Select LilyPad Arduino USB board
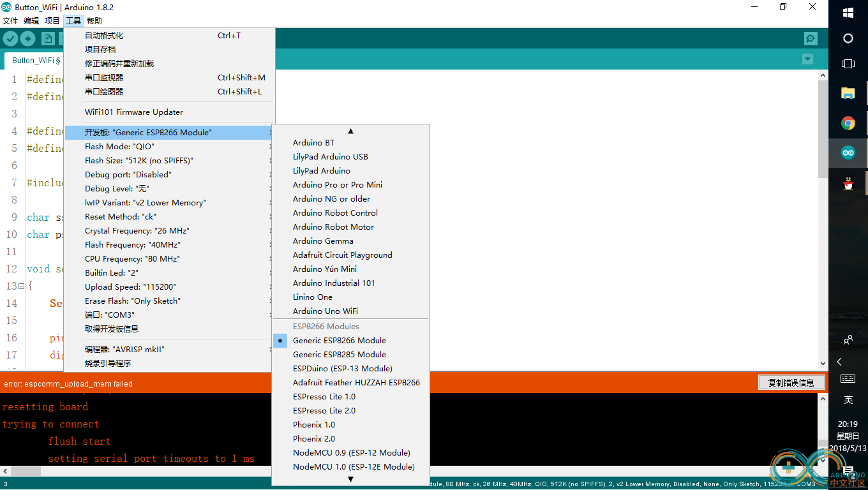868x490 pixels. click(350, 157)
